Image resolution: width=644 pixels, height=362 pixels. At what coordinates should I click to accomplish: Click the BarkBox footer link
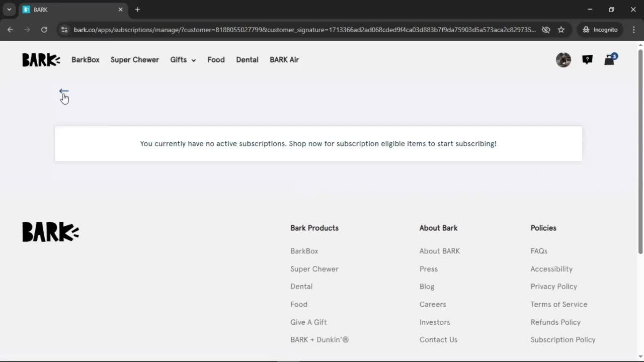[304, 251]
